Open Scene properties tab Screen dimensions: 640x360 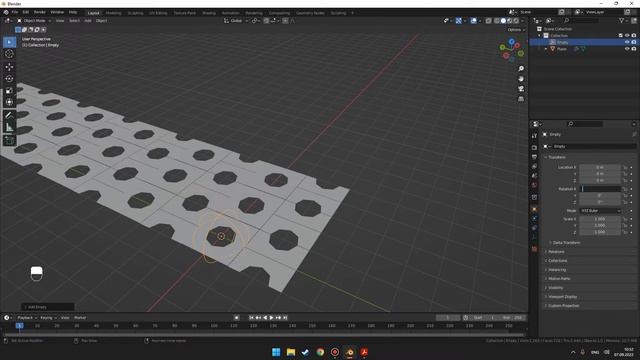coord(534,176)
